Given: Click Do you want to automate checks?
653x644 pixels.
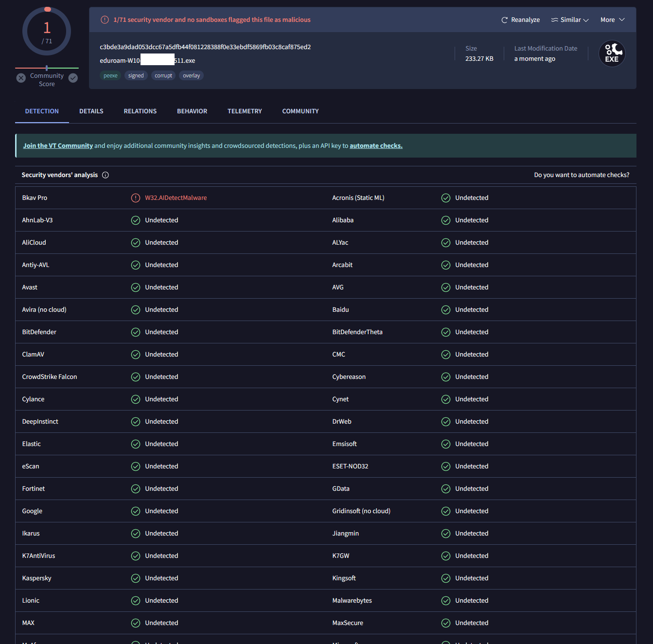Looking at the screenshot, I should (582, 175).
